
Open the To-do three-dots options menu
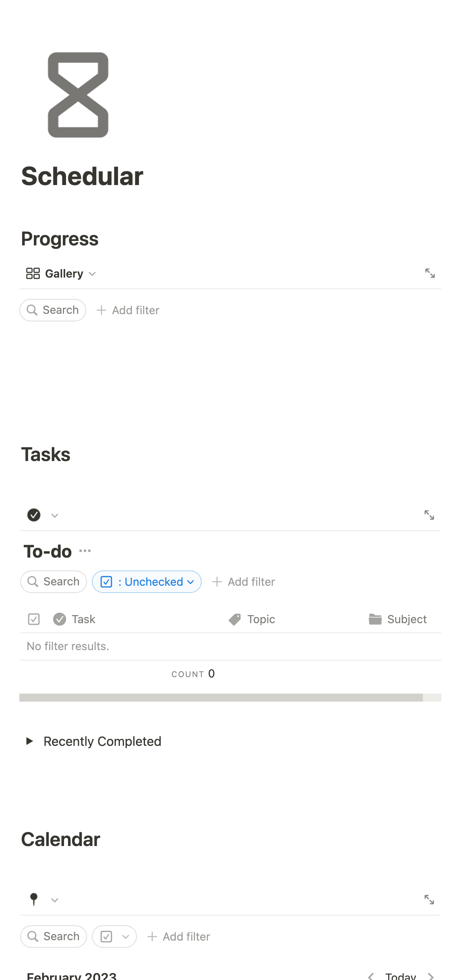pyautogui.click(x=85, y=551)
